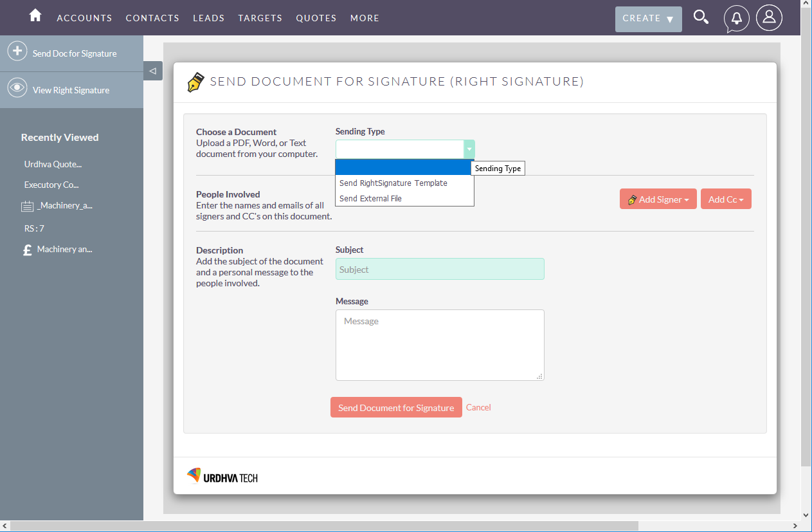Focus the Message text area
The image size is (812, 532).
tap(440, 345)
